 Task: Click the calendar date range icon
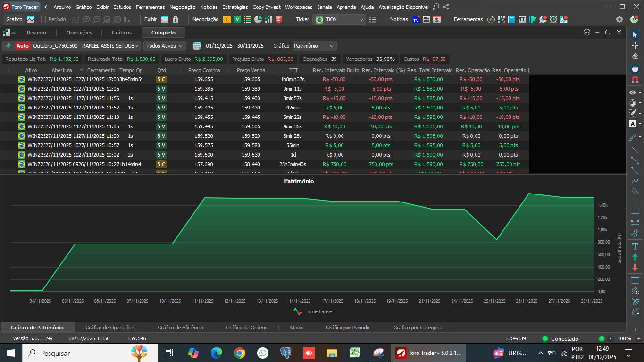point(197,46)
